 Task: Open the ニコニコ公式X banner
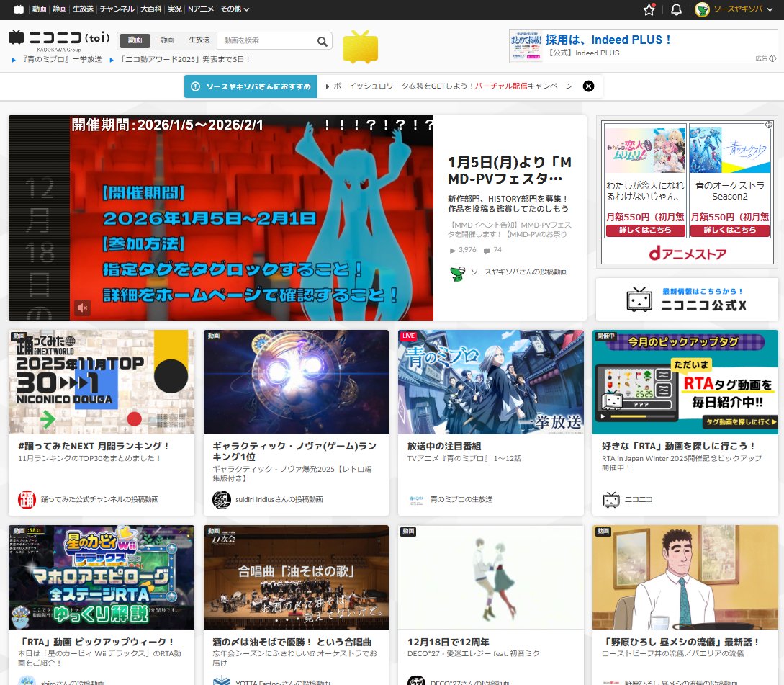point(687,299)
